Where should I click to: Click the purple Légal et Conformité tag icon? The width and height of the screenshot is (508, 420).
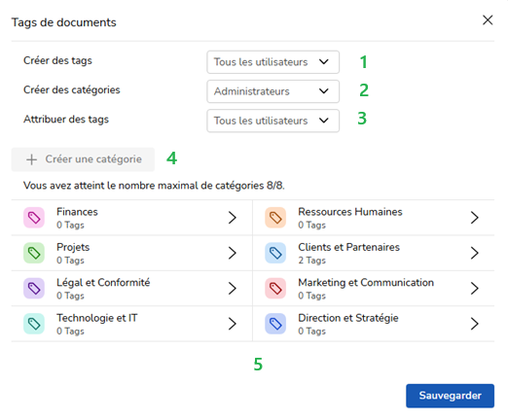pos(34,288)
